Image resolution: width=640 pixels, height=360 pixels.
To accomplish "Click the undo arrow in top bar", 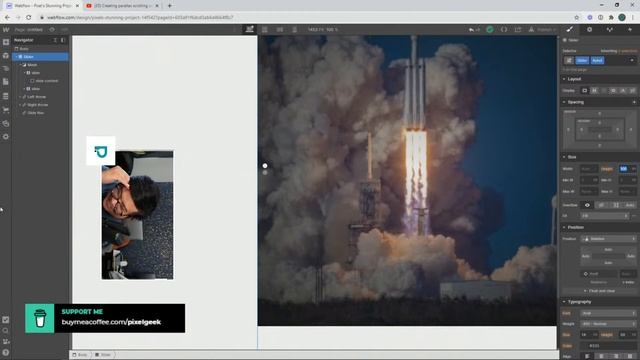I will [x=472, y=30].
